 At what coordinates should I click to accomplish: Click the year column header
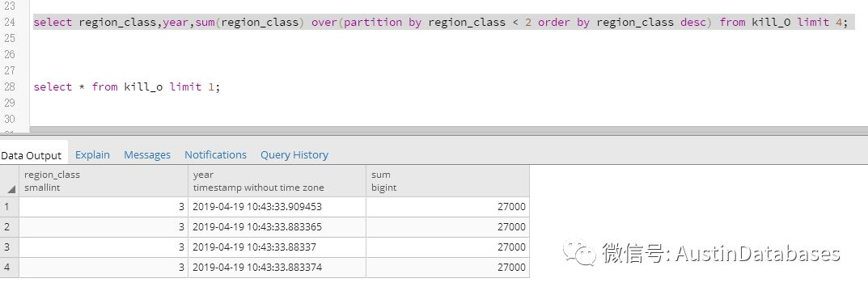click(x=277, y=181)
